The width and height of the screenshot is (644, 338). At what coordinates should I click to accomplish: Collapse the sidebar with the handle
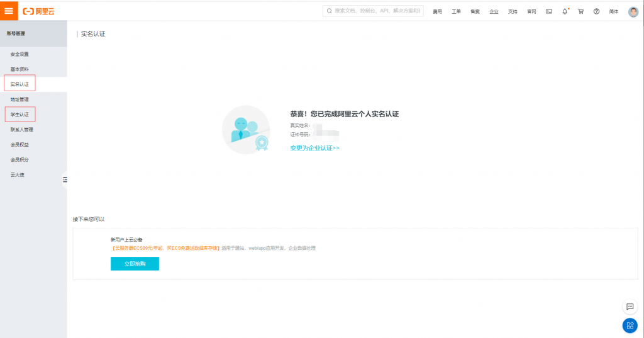65,180
